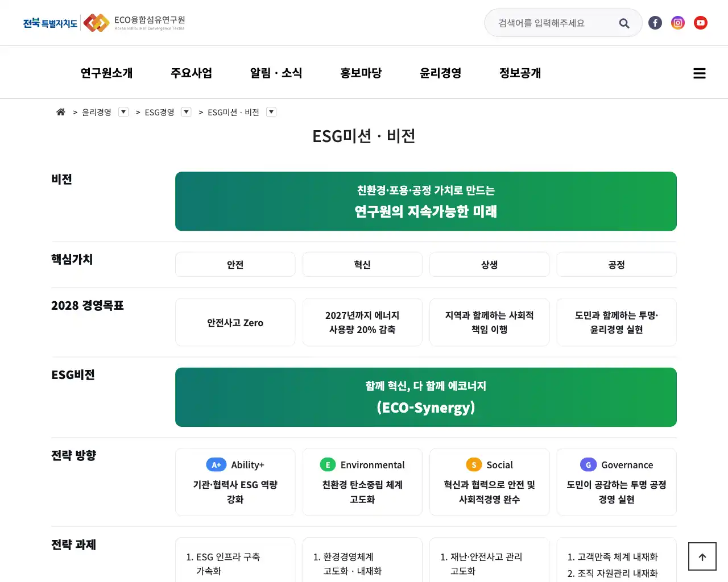
Task: Click the 전북특별자치도 logo
Action: coord(50,23)
